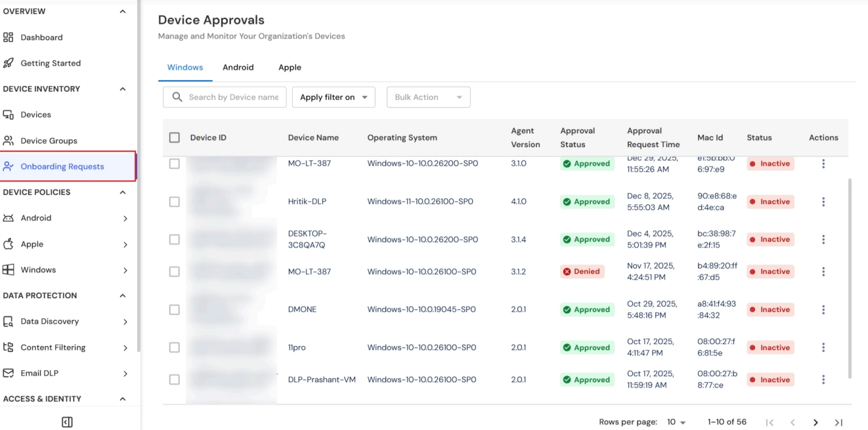
Task: Click the Windows logo icon
Action: [x=9, y=270]
